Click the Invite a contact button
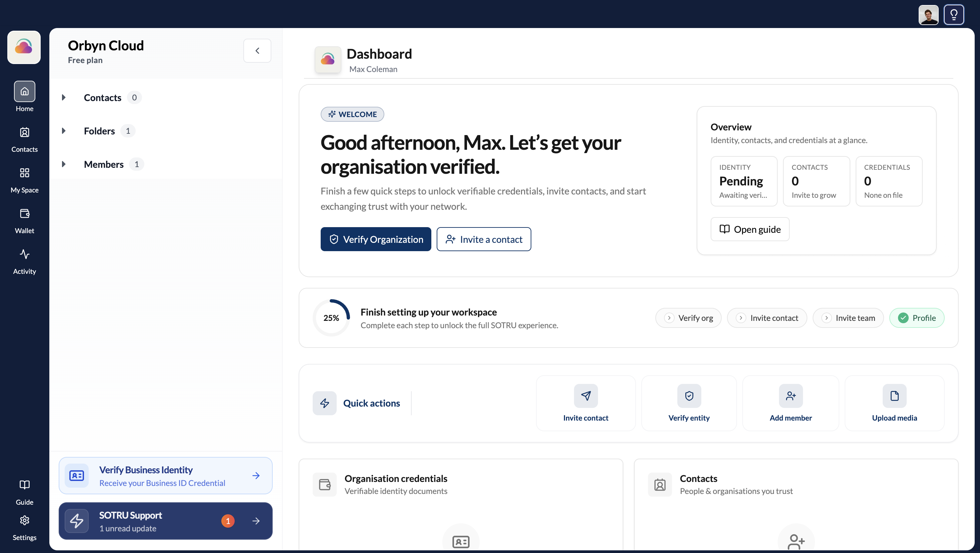Image resolution: width=980 pixels, height=553 pixels. click(484, 239)
